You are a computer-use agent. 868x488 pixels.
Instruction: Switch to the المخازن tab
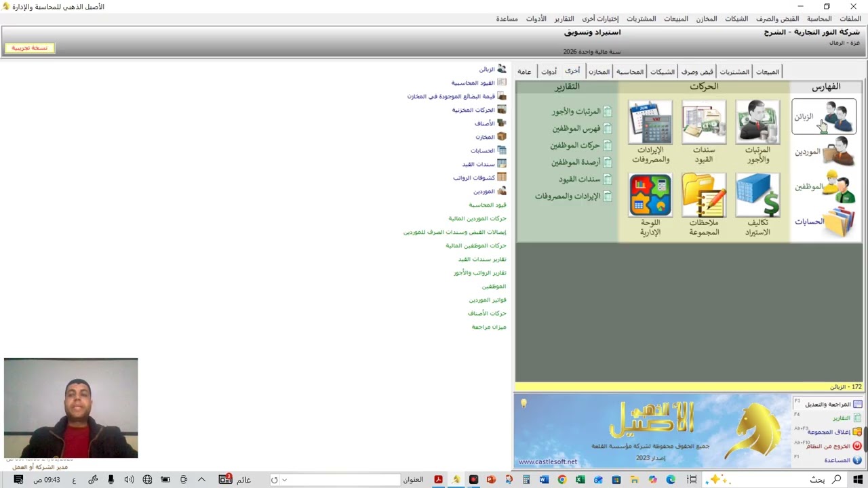coord(599,72)
